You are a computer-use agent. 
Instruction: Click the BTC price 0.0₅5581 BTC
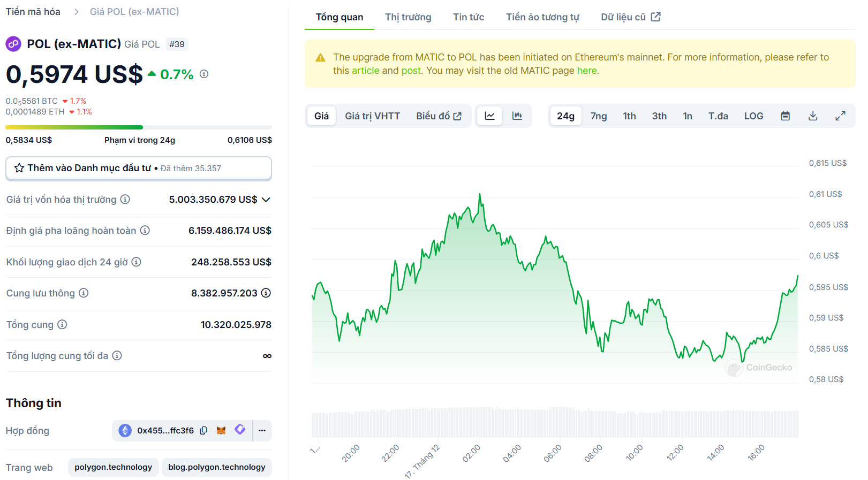tap(32, 101)
